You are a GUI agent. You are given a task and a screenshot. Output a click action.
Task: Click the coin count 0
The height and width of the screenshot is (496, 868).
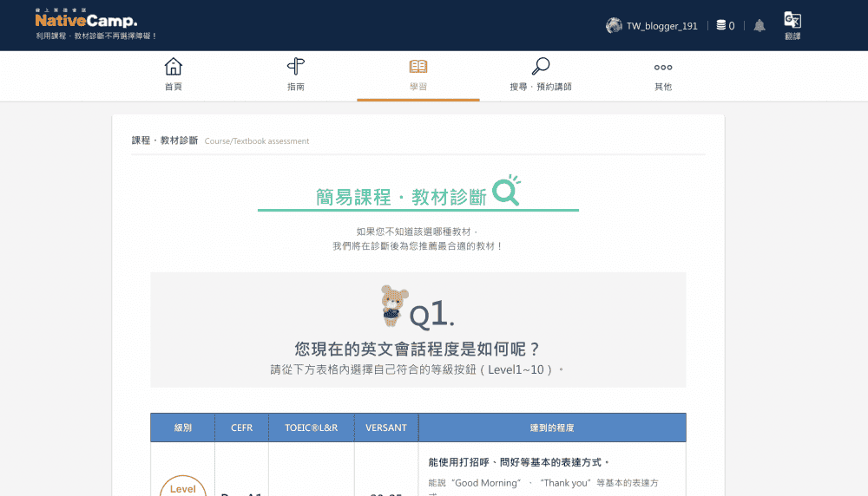[731, 26]
